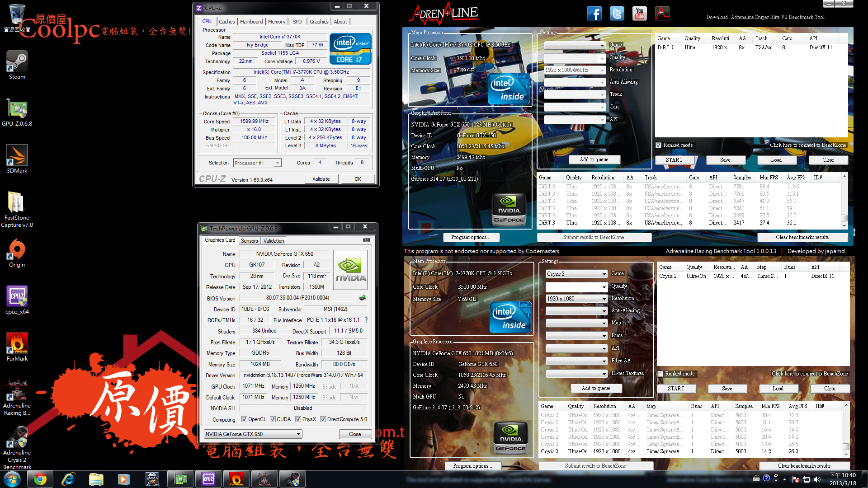This screenshot has height=488, width=868.
Task: Switch to the Graphics tab in CPU-Z
Action: tap(319, 22)
